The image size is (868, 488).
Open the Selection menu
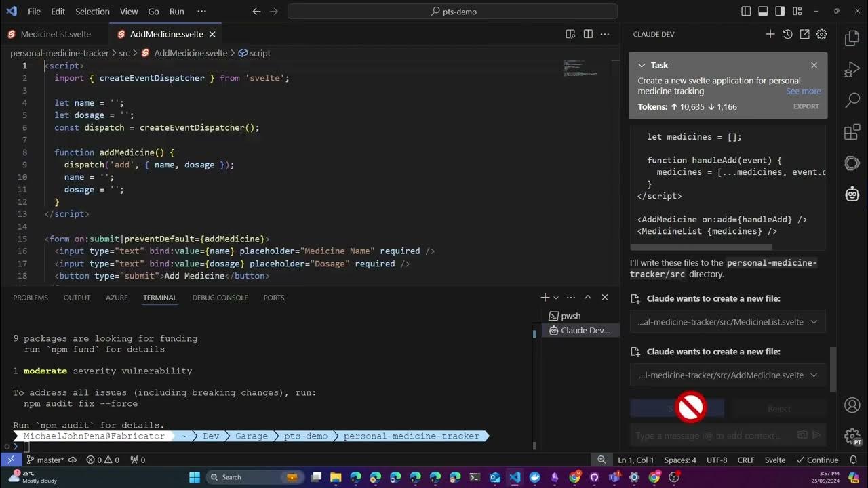pyautogui.click(x=92, y=12)
